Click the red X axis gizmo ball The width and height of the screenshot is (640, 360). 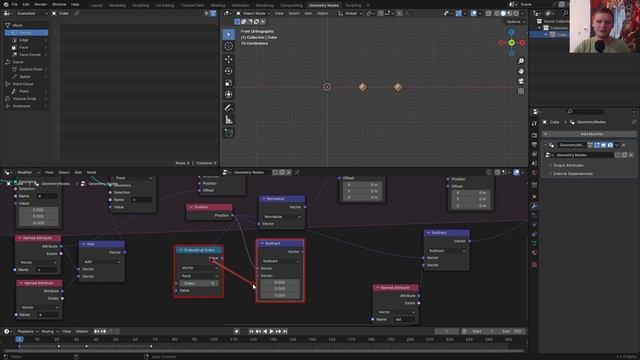tap(522, 42)
